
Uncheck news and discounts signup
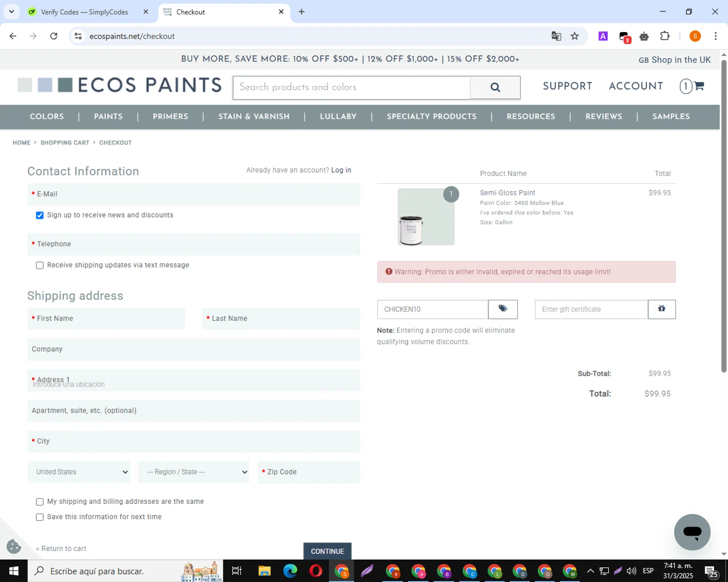tap(40, 215)
